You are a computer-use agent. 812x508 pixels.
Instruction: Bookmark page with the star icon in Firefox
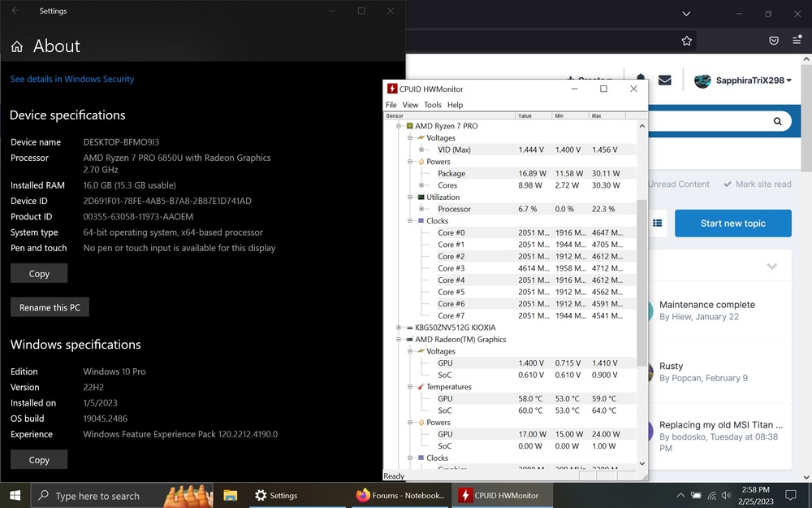[687, 41]
